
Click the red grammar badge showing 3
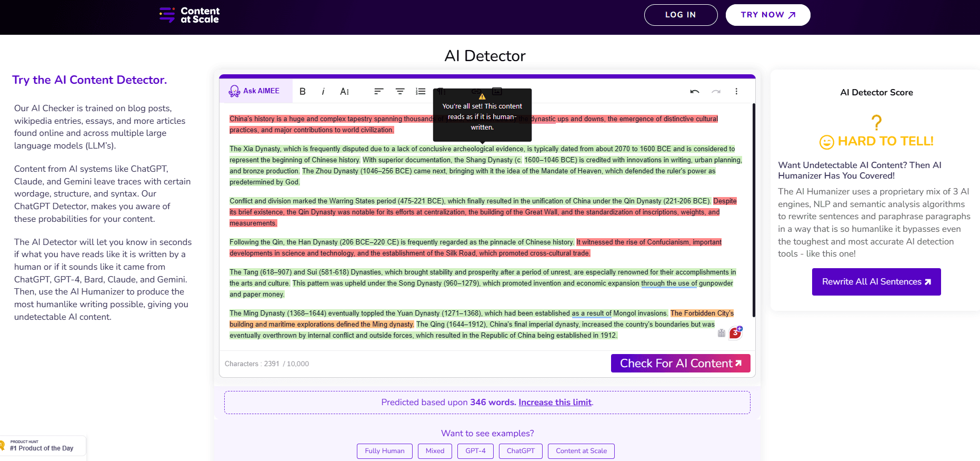[735, 333]
